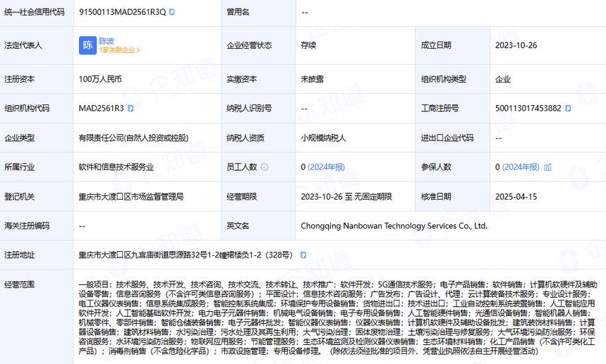Image resolution: width=606 pixels, height=364 pixels.
Task: Open insured headcount trend chart icon
Action: pyautogui.click(x=547, y=167)
